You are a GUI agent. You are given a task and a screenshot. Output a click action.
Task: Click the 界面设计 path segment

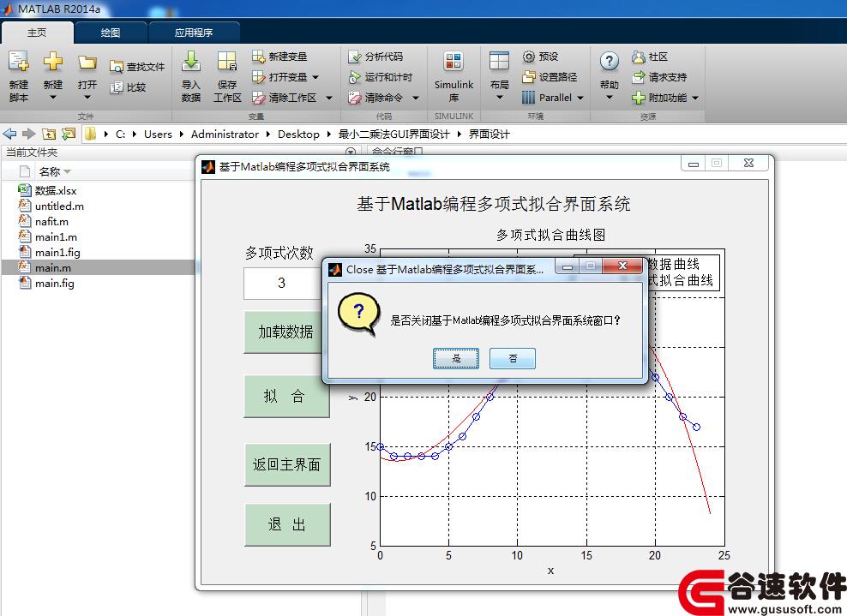tap(489, 134)
